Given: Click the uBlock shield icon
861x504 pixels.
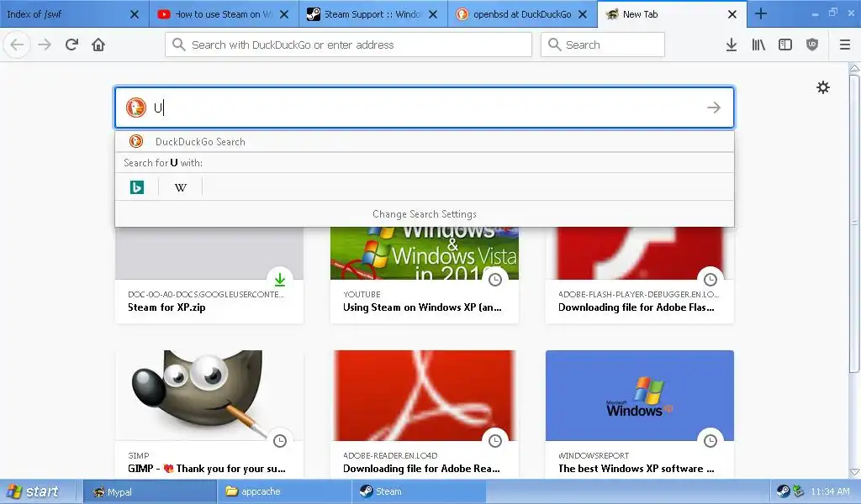Looking at the screenshot, I should point(812,45).
